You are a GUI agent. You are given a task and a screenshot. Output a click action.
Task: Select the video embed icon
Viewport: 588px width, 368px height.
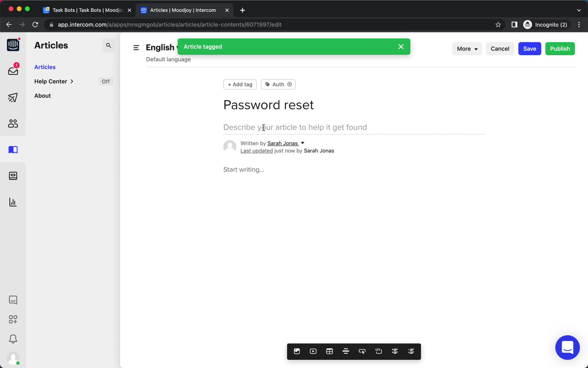pyautogui.click(x=313, y=351)
